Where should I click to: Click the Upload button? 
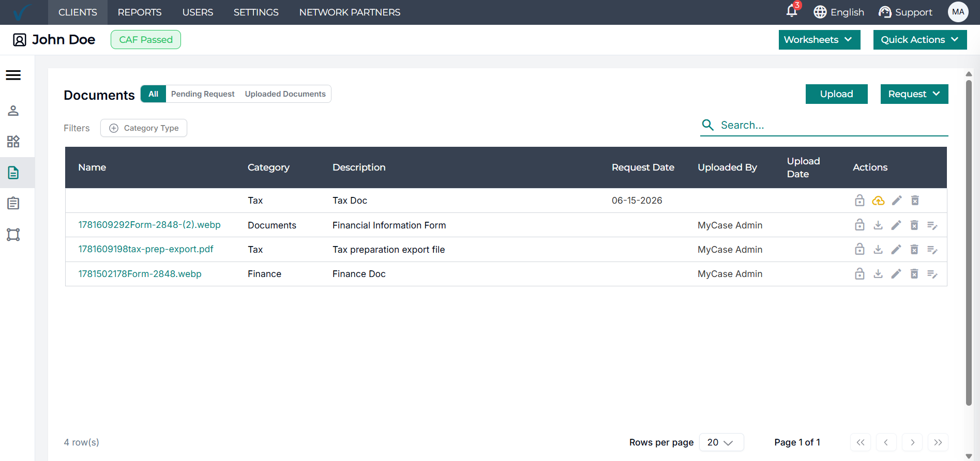[836, 94]
